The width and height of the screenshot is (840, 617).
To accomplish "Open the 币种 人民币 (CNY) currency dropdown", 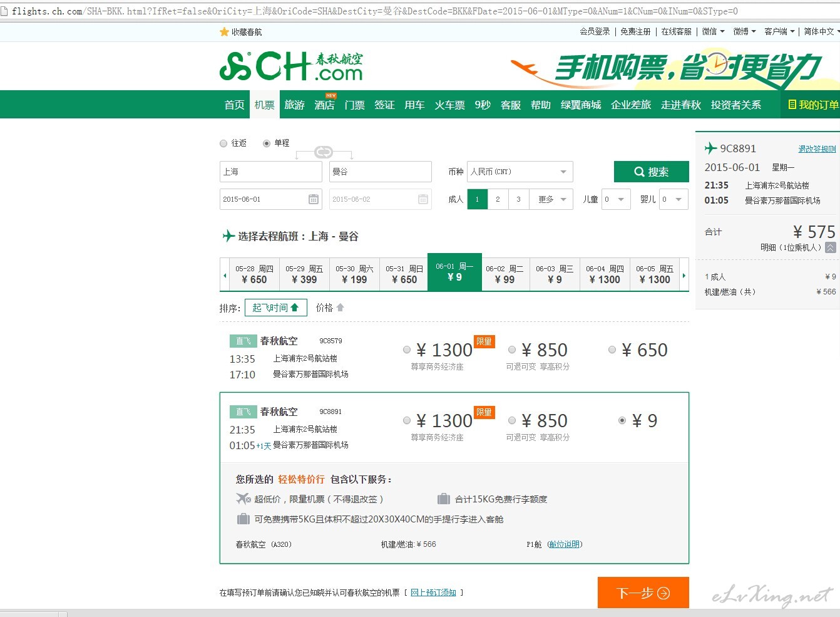I will coord(520,172).
